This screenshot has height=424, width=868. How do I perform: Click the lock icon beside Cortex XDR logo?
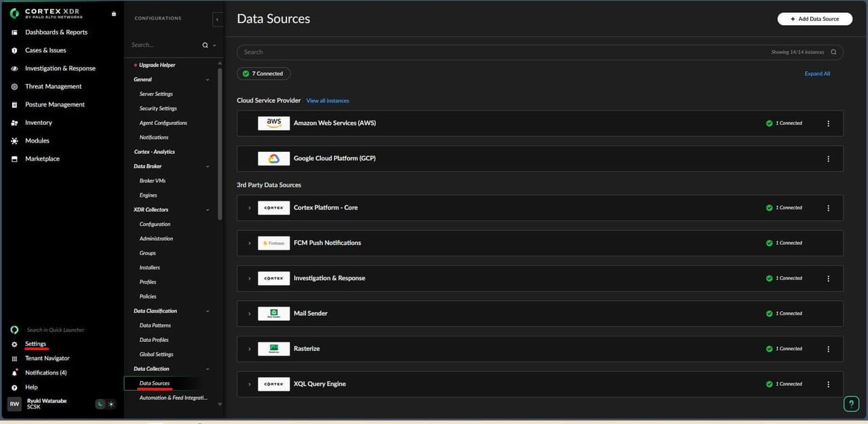point(113,14)
